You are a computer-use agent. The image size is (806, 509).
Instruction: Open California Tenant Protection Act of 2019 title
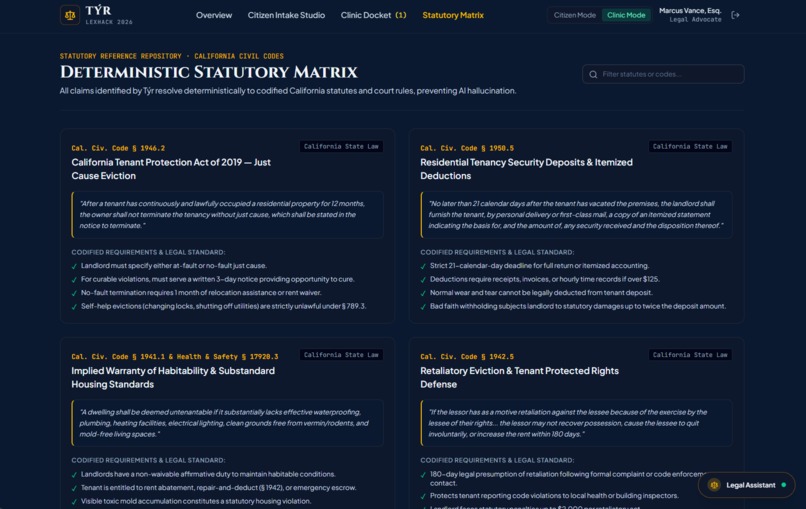pyautogui.click(x=171, y=169)
